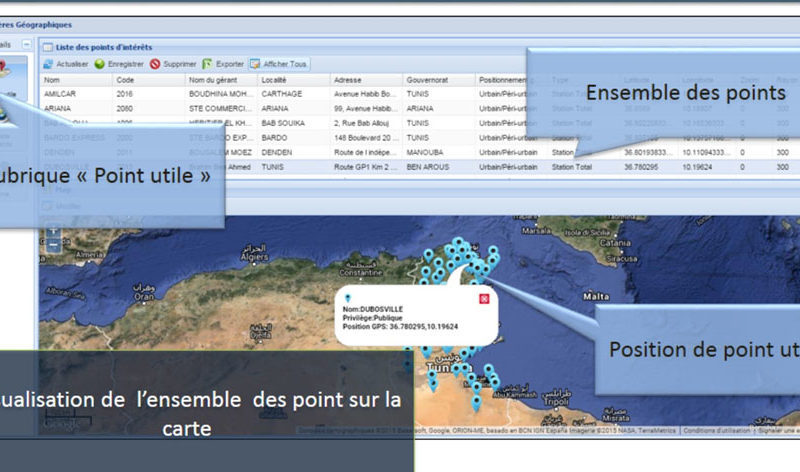This screenshot has width=800, height=472.
Task: Click the map zoom out minus button
Action: pos(52,245)
